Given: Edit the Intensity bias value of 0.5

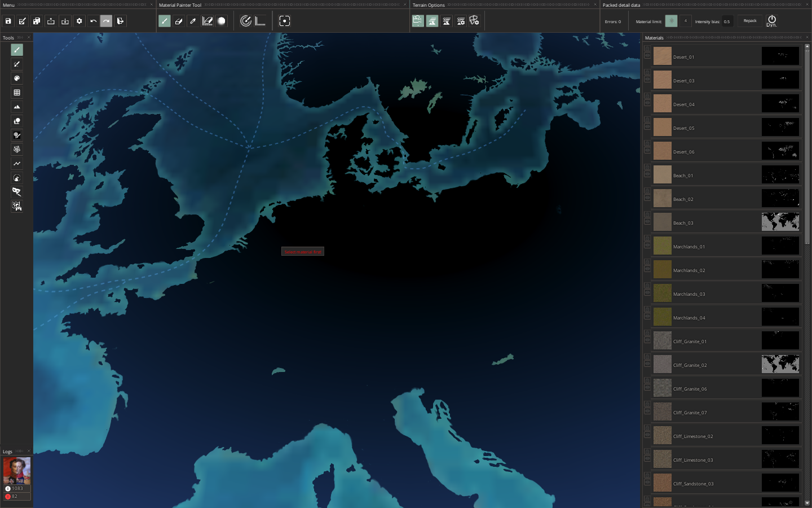Looking at the screenshot, I should (727, 21).
